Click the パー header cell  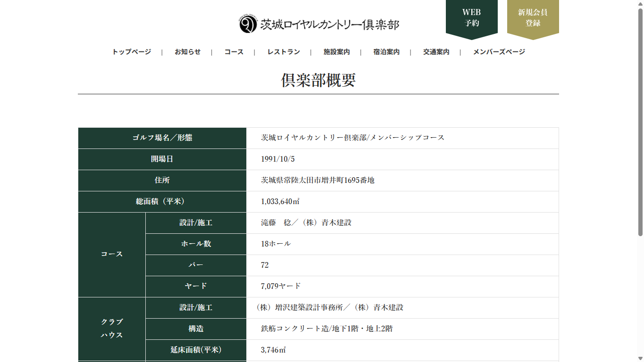tap(196, 265)
